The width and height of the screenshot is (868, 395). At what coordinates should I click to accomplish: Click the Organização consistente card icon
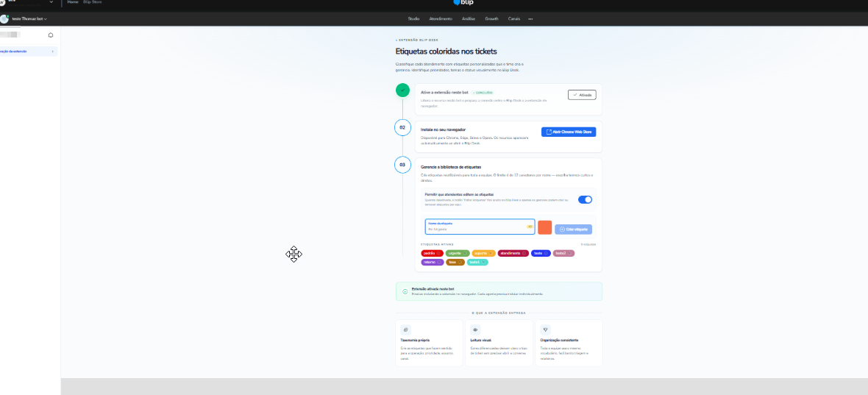[545, 330]
